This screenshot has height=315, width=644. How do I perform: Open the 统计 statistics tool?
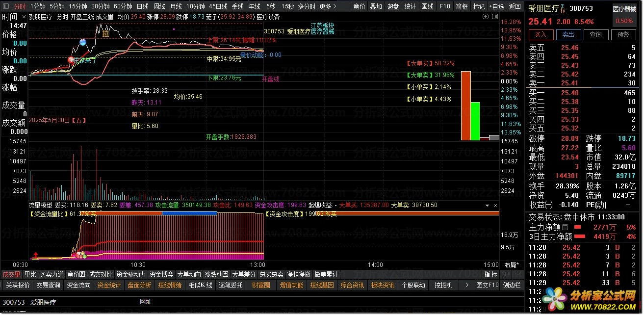pos(410,6)
